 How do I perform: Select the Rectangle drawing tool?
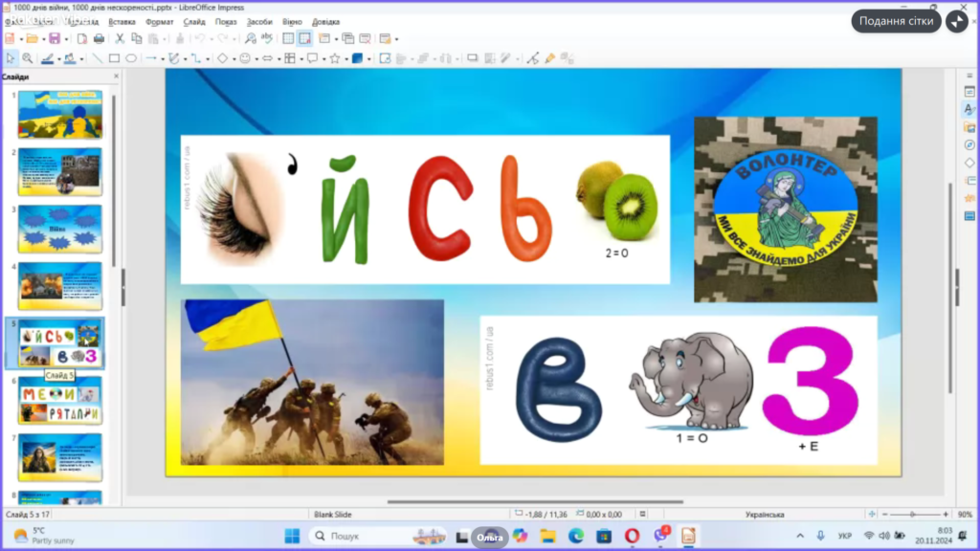[x=114, y=58]
